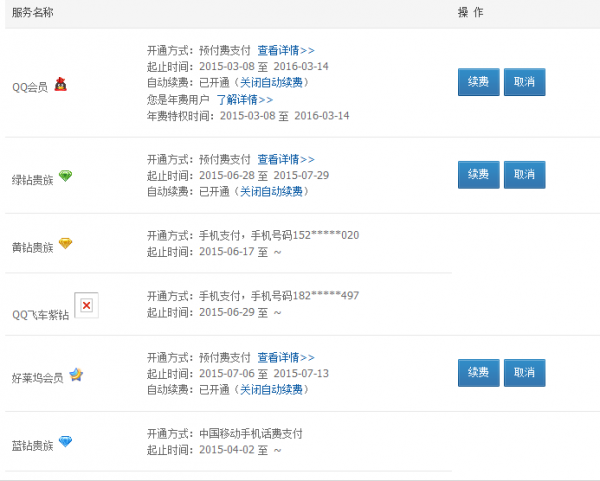
Task: Open 查看详情>> link in QQ会员 row
Action: [286, 50]
